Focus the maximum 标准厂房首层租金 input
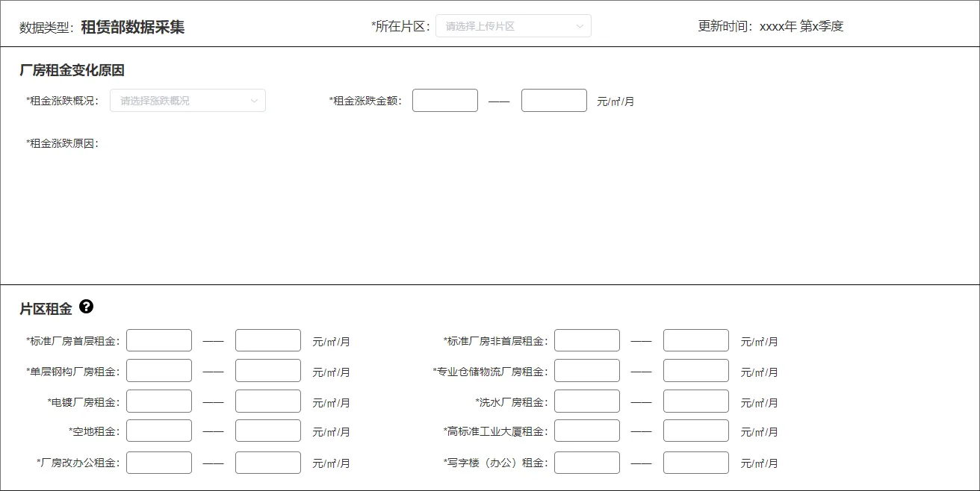This screenshot has width=980, height=491. pos(268,340)
